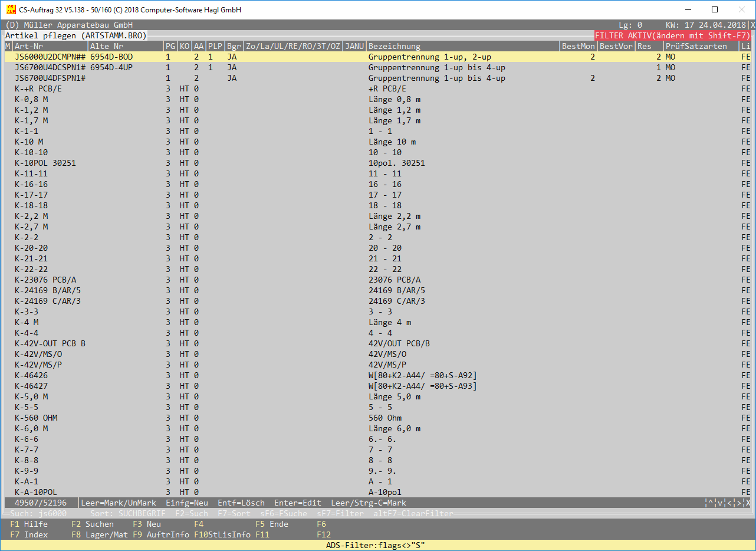
Task: Click the scroll-left '<' control in status bar
Action: (x=729, y=503)
